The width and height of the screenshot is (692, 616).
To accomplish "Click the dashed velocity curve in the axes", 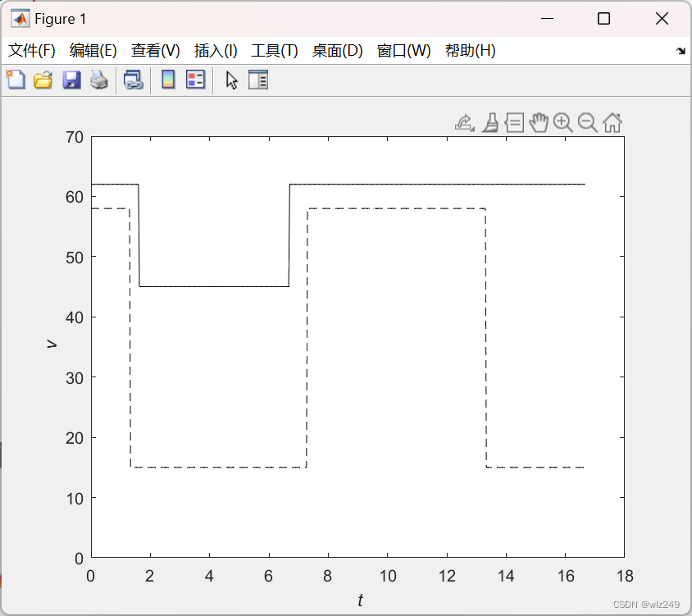I will (x=394, y=208).
